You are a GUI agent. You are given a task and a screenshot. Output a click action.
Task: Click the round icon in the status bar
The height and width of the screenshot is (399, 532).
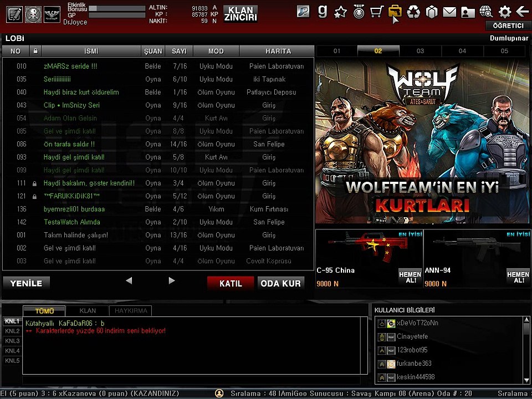click(219, 393)
